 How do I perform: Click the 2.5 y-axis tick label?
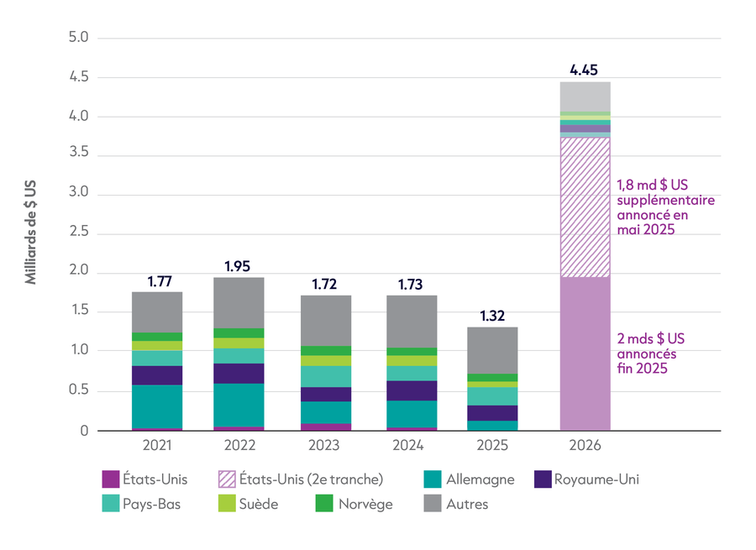click(79, 232)
